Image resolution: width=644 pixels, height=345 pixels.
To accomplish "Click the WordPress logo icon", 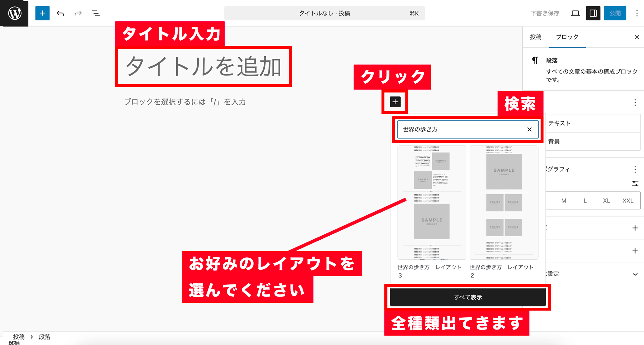I will click(x=14, y=13).
